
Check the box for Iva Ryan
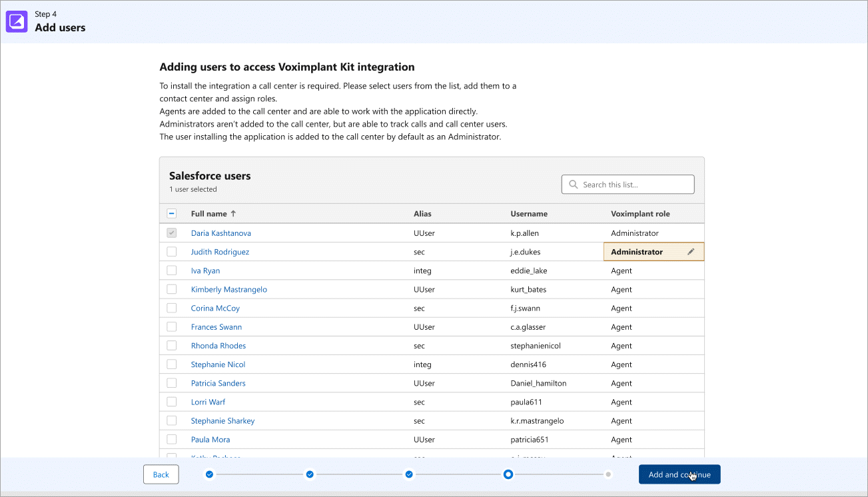click(172, 270)
